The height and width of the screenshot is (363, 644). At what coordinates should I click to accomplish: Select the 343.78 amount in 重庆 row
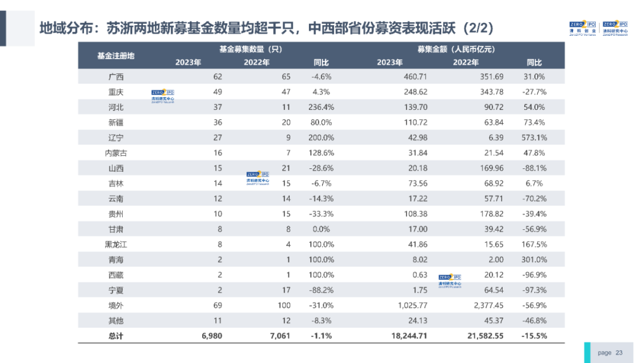(491, 92)
